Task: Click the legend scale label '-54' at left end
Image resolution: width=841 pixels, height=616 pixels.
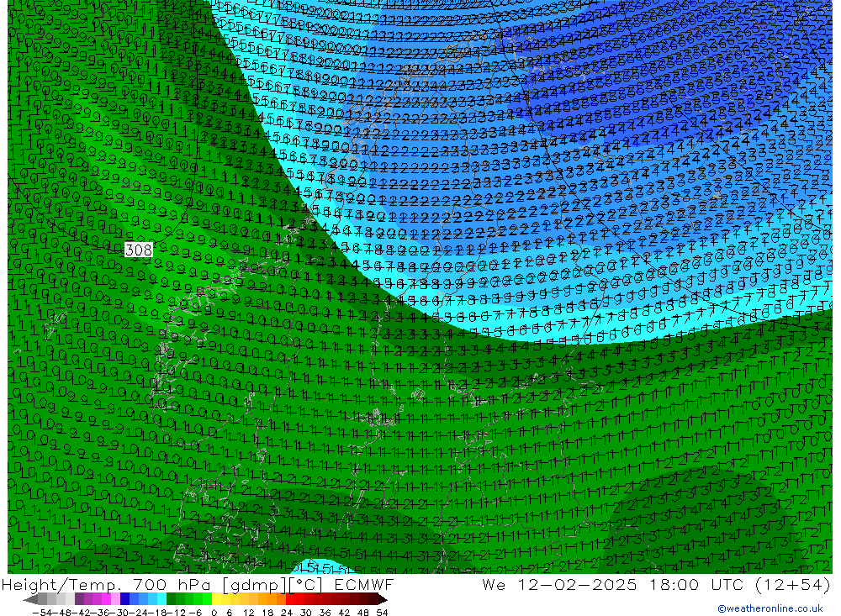Action: 42,613
